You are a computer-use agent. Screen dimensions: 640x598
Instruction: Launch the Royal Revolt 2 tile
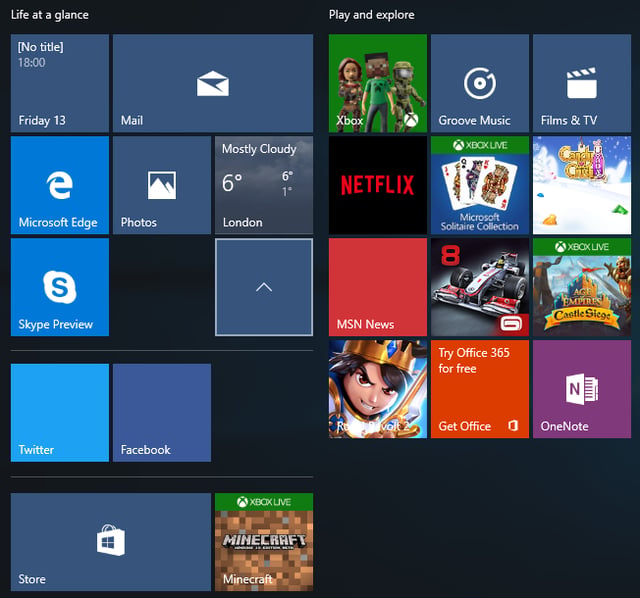378,389
